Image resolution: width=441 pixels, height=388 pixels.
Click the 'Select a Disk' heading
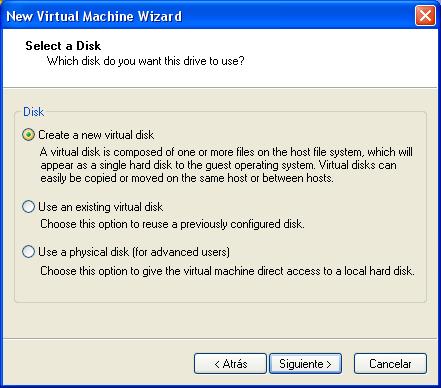coord(63,46)
